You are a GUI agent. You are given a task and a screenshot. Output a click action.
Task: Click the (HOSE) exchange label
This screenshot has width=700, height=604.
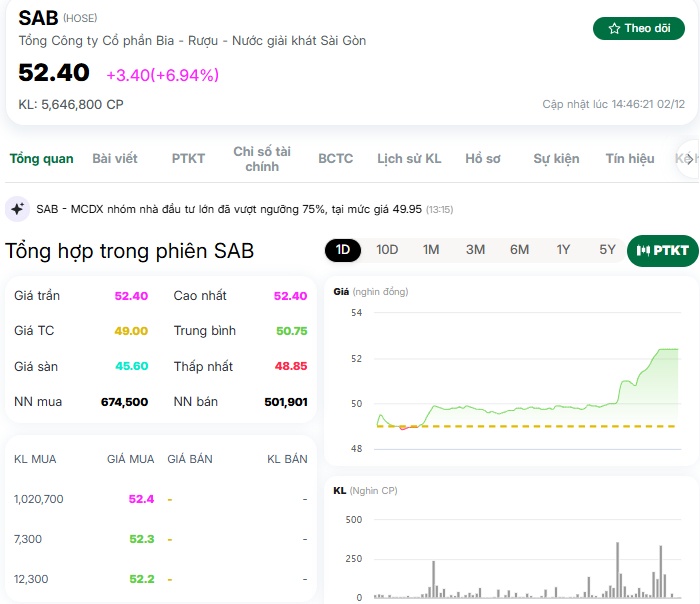(x=80, y=18)
